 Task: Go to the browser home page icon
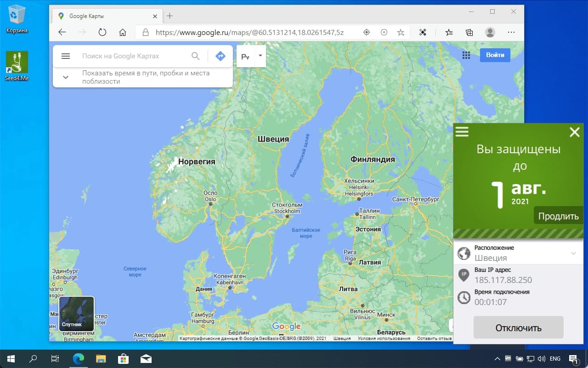(x=123, y=32)
